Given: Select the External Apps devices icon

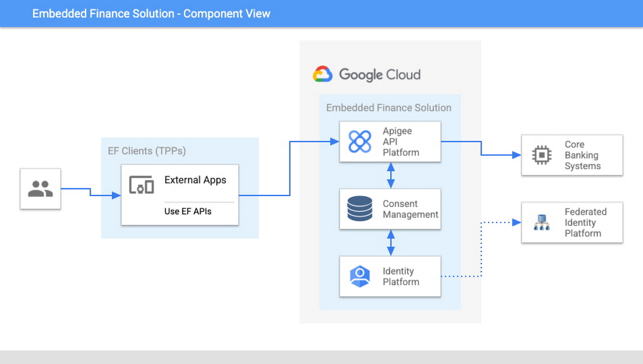Looking at the screenshot, I should click(x=141, y=185).
